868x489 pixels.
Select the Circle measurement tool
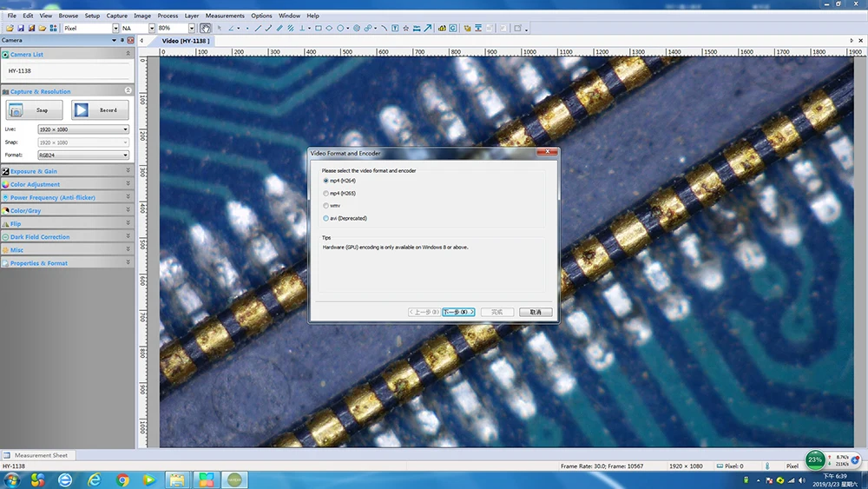click(340, 28)
